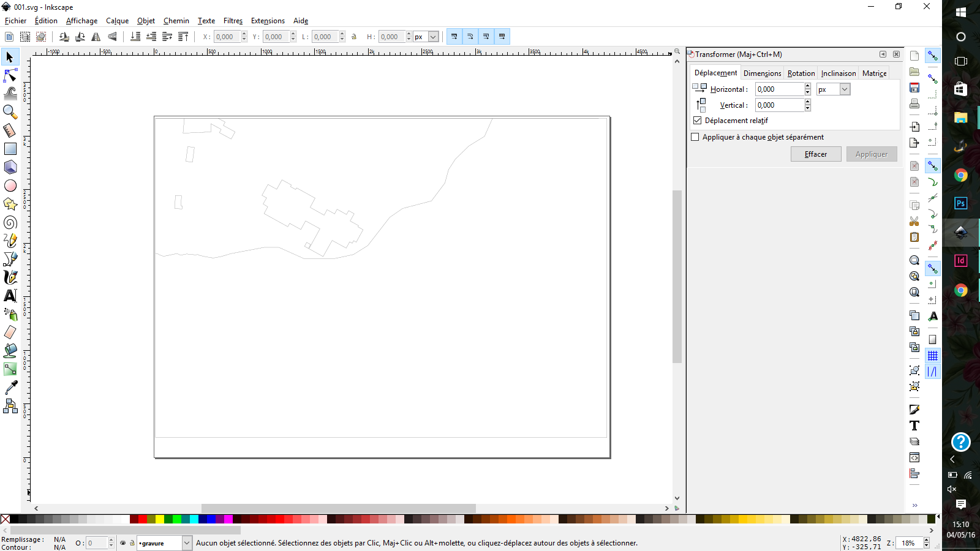Image resolution: width=980 pixels, height=551 pixels.
Task: Switch to the Rotation tab
Action: pyautogui.click(x=801, y=73)
